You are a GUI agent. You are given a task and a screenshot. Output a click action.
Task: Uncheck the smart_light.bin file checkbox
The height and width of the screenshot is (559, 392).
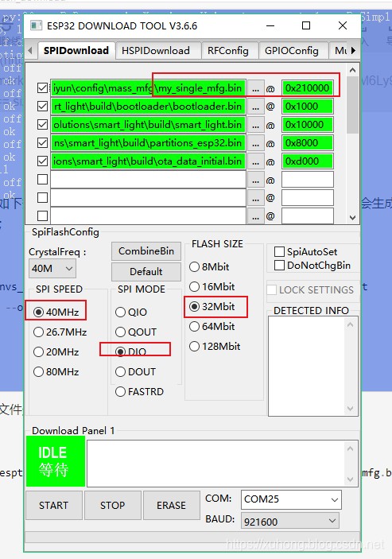click(x=42, y=124)
